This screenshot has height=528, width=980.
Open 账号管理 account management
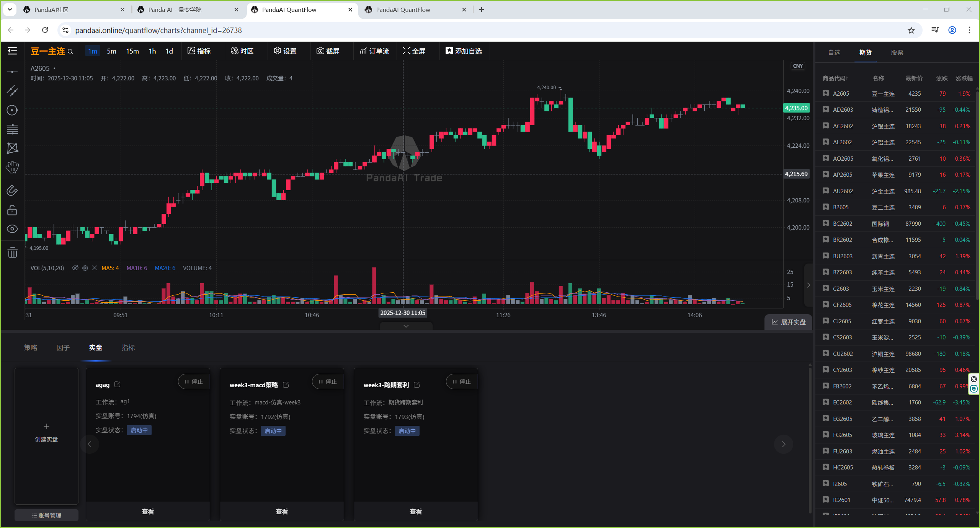tap(46, 515)
